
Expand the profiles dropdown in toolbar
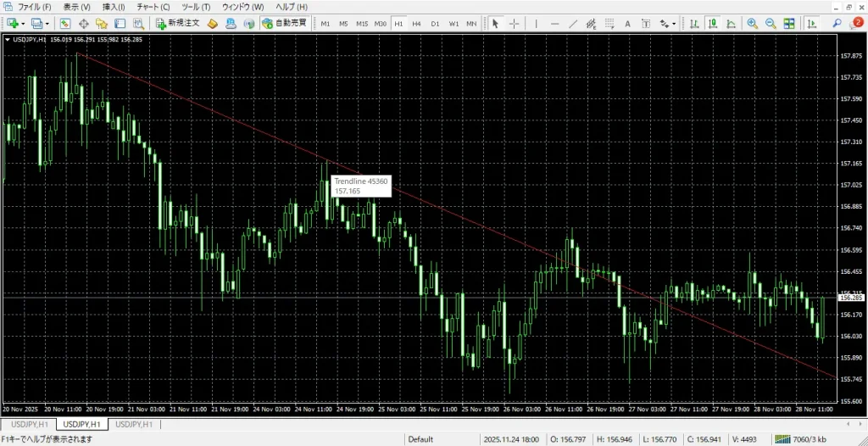coord(48,24)
